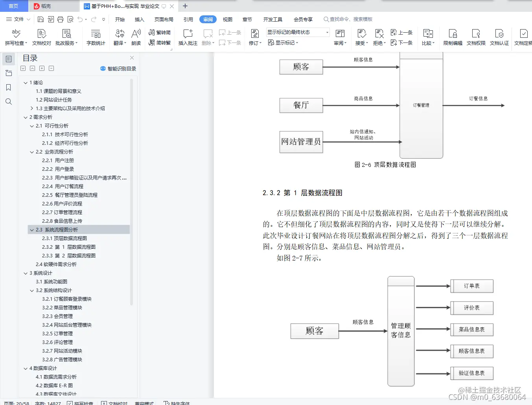The width and height of the screenshot is (532, 405).
Task: Click the 插入批注 insert comment tool
Action: coord(188,37)
